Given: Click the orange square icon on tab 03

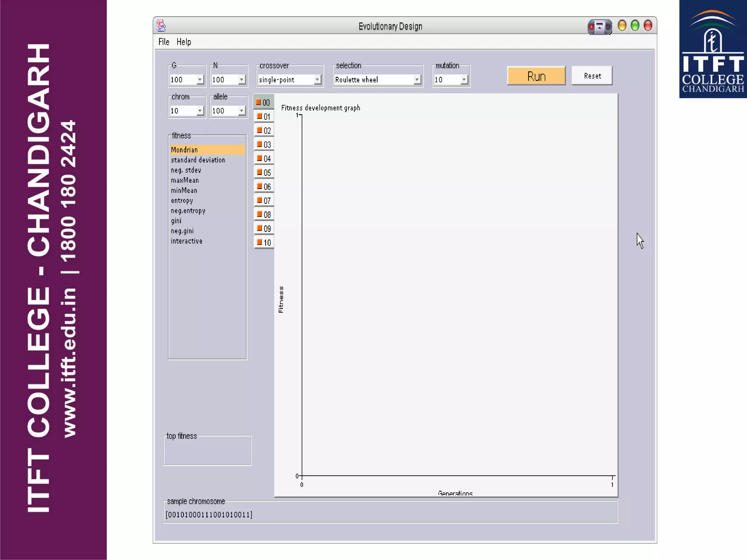Looking at the screenshot, I should click(259, 144).
